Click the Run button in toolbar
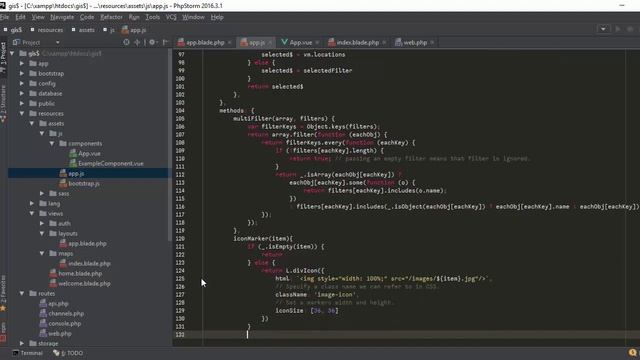640x360 pixels. [618, 29]
